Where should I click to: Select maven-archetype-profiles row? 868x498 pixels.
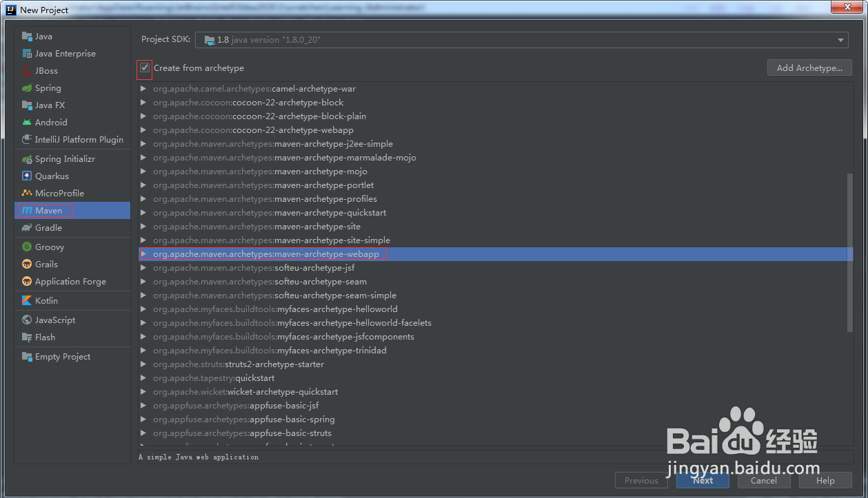495,199
